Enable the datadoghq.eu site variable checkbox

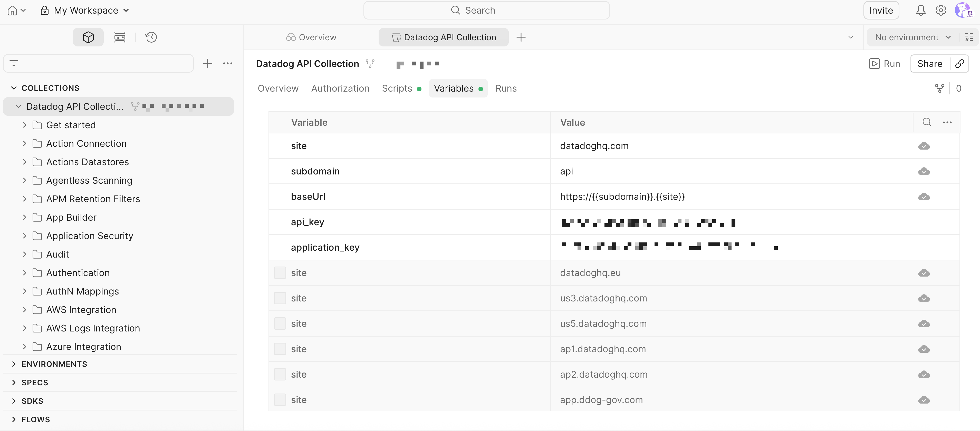coord(280,273)
